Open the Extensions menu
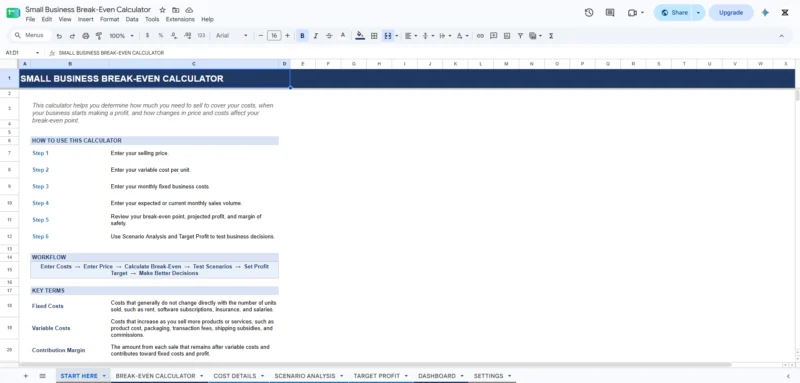800x383 pixels. pos(180,19)
